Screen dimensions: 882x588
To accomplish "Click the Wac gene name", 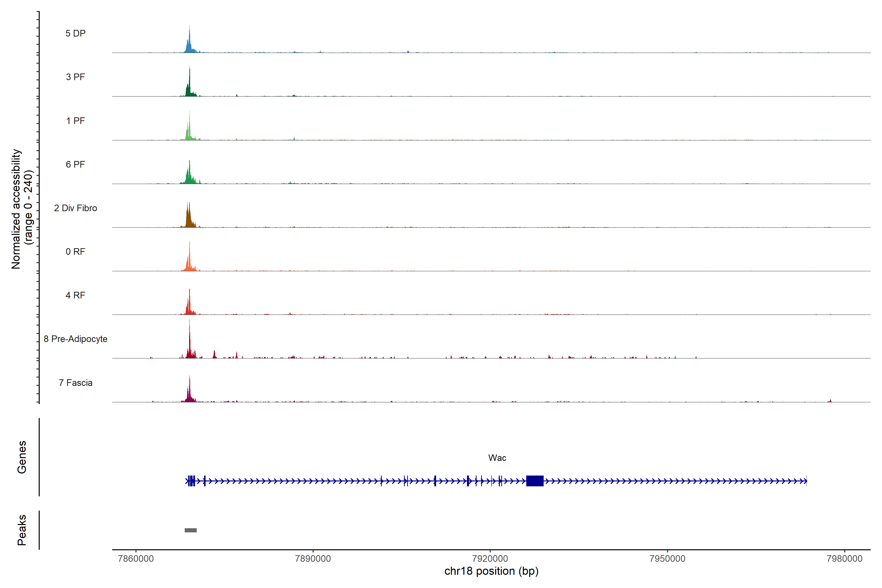I will (497, 458).
